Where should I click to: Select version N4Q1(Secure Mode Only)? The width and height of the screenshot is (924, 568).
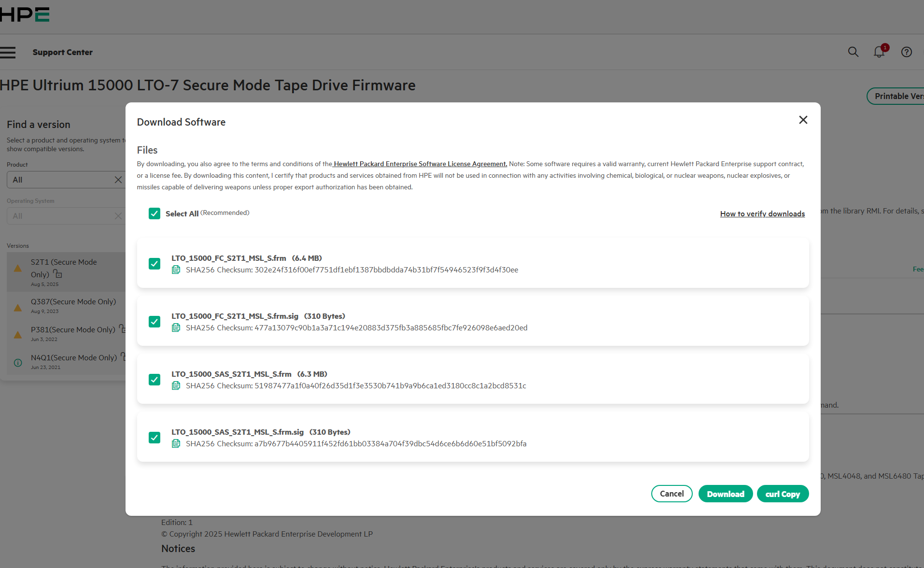[73, 358]
